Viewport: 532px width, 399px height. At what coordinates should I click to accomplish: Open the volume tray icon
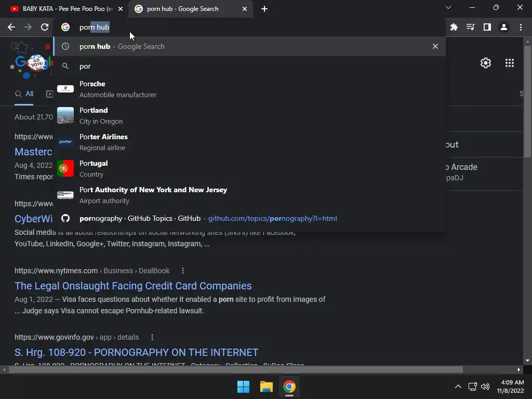point(485,387)
